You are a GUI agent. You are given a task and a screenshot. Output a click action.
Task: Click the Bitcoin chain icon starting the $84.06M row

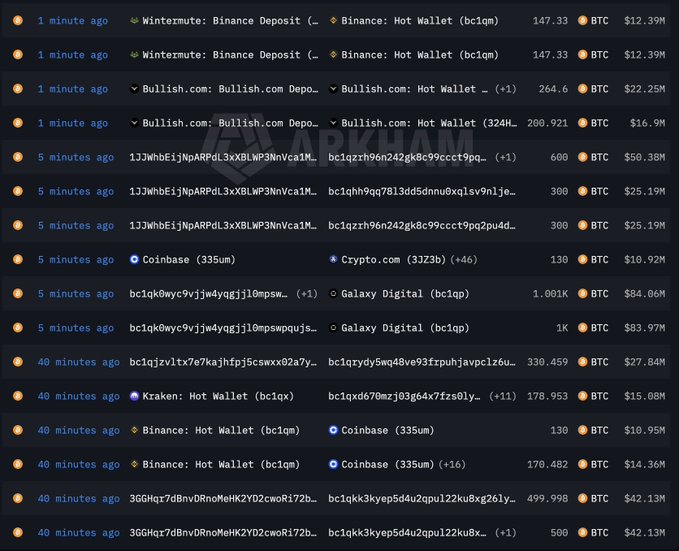(x=18, y=294)
